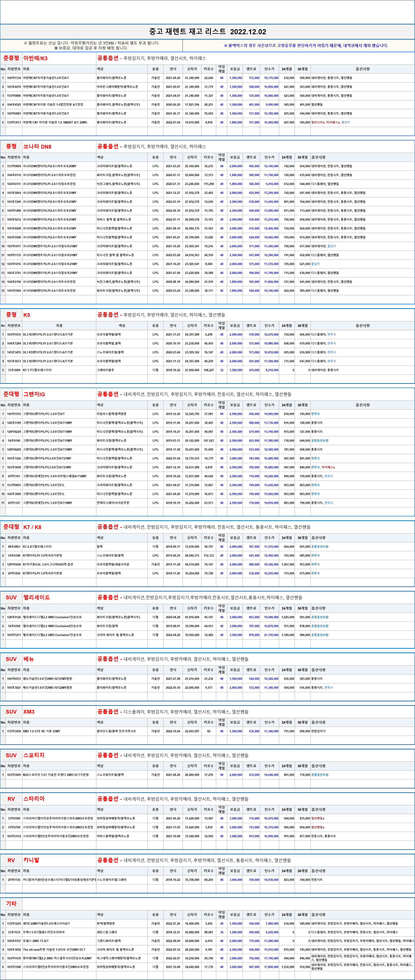415x980 pixels.
Task: Select color cell 어비스 블랙 펄 블랙모노톤
Action: [x=114, y=219]
